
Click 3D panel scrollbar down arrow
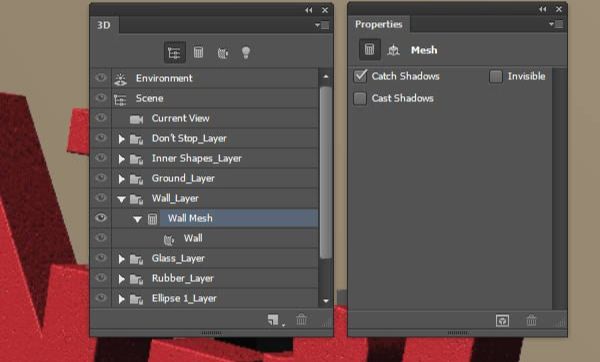[326, 301]
